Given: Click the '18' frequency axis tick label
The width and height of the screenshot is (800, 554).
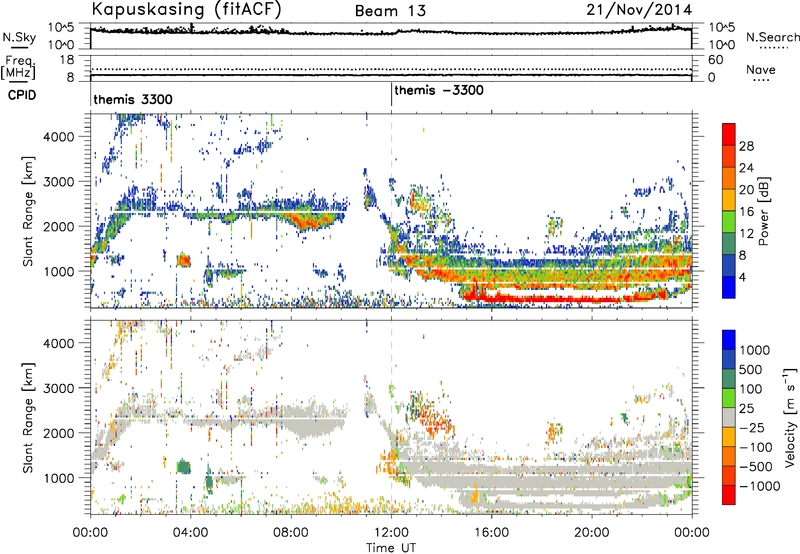Looking at the screenshot, I should (67, 60).
